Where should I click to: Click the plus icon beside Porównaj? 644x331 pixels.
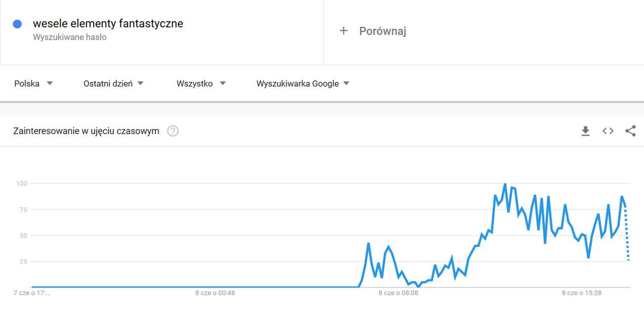344,31
